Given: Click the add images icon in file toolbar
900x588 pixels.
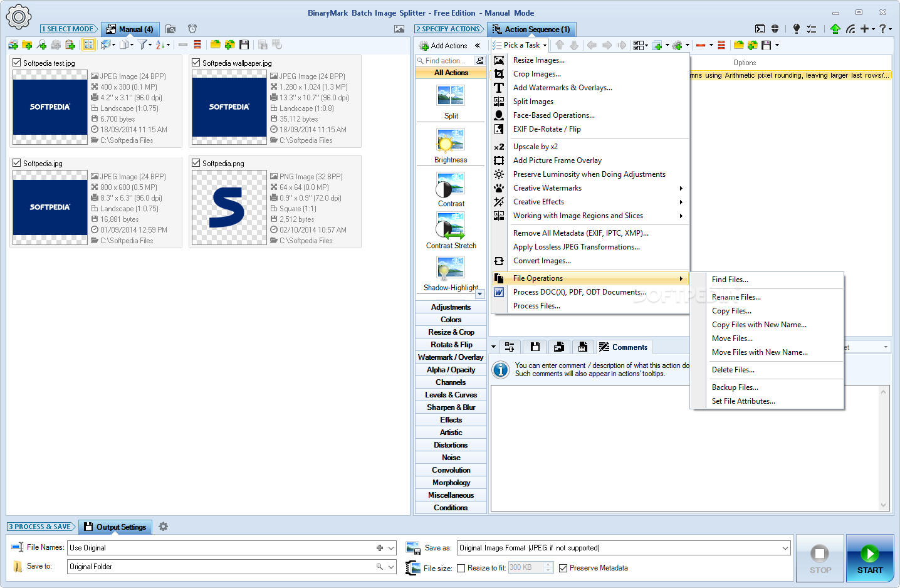Looking at the screenshot, I should click(13, 45).
